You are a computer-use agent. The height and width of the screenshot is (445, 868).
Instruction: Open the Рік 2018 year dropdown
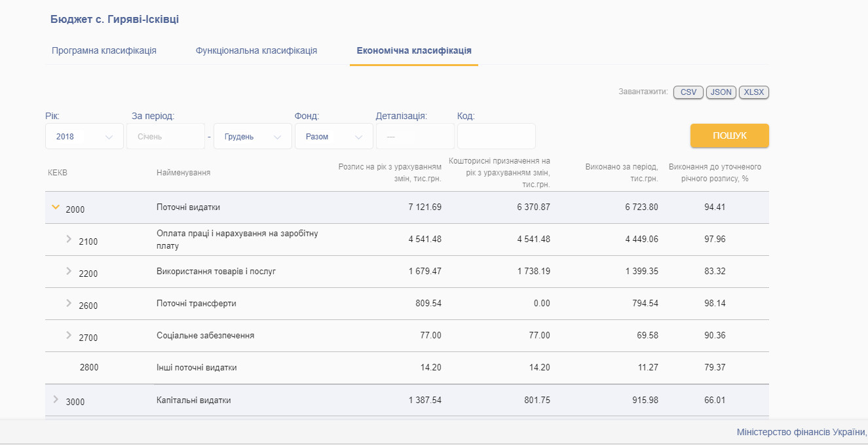85,136
